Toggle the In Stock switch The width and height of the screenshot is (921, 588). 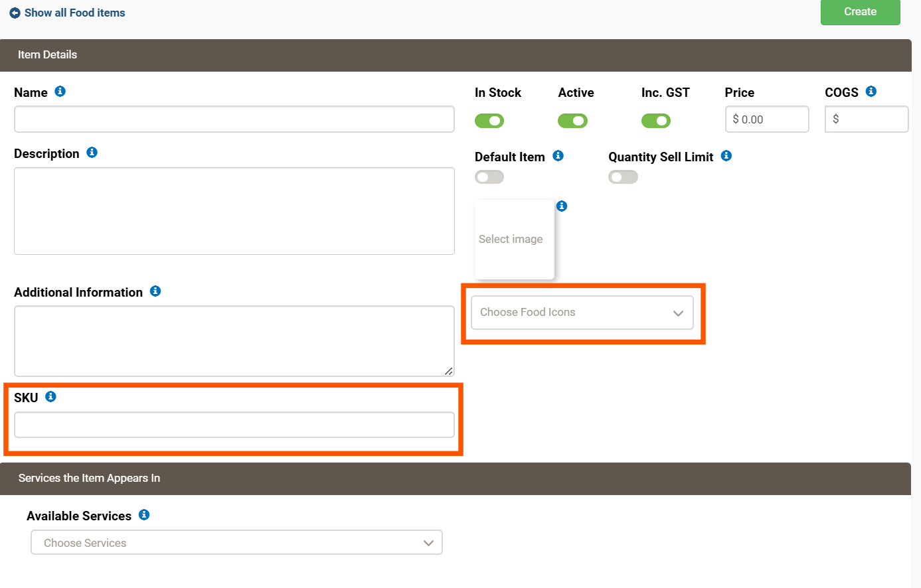coord(489,121)
